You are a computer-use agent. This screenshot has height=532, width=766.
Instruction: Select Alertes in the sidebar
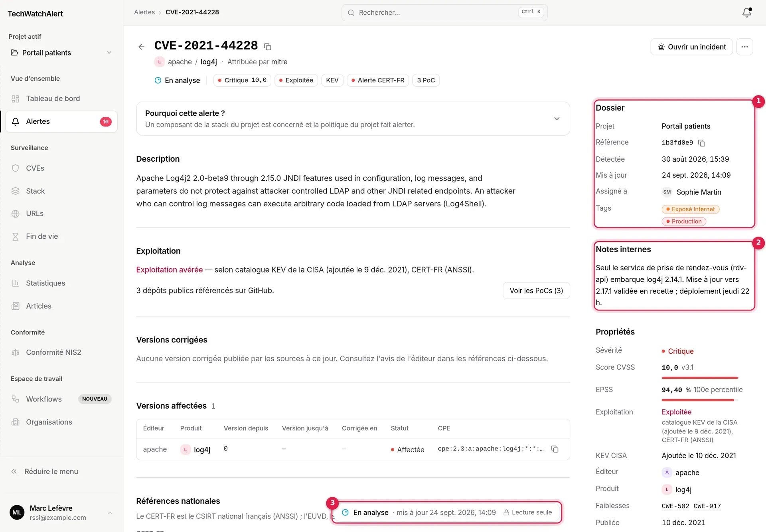(x=61, y=121)
